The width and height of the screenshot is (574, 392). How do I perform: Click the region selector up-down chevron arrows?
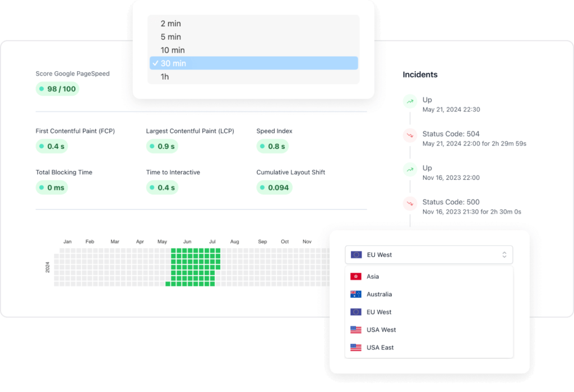click(x=504, y=255)
